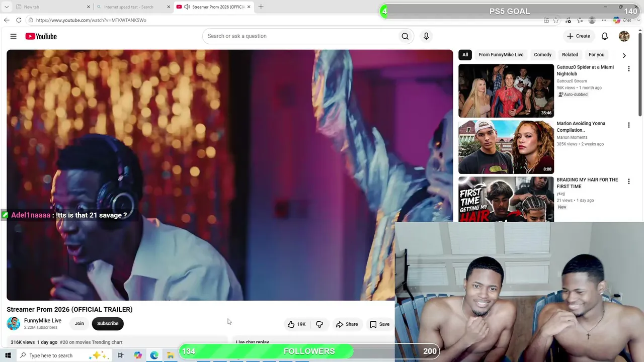Click Join for FunnyMike Live
The image size is (644, 362).
point(79,324)
